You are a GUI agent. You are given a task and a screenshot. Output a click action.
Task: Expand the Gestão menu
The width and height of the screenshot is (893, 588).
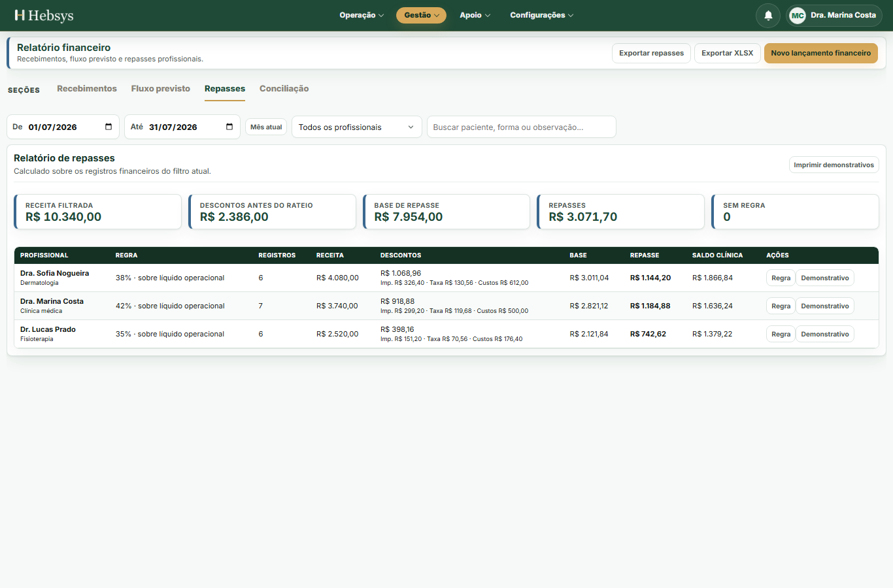click(x=421, y=15)
